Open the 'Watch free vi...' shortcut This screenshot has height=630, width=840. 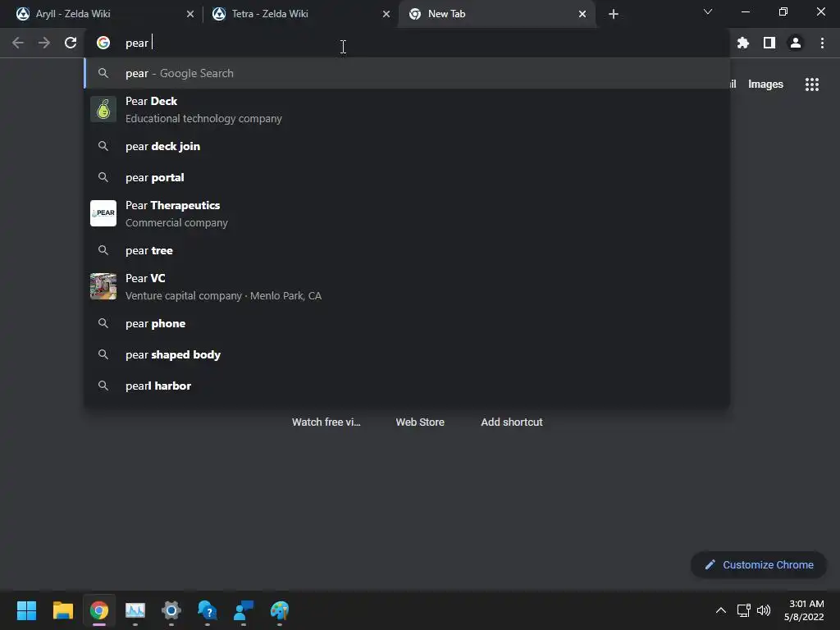[326, 422]
